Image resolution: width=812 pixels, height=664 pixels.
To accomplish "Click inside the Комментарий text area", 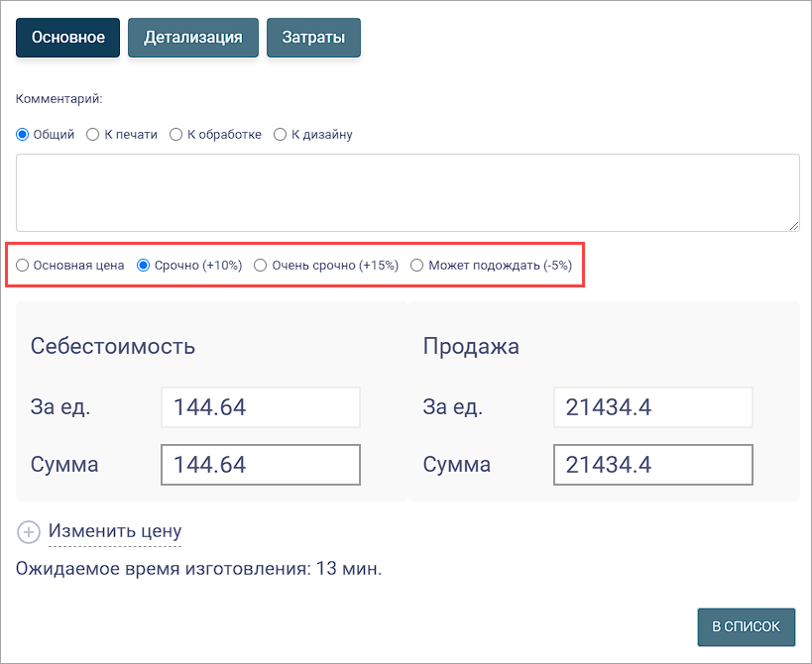I will pos(407,192).
